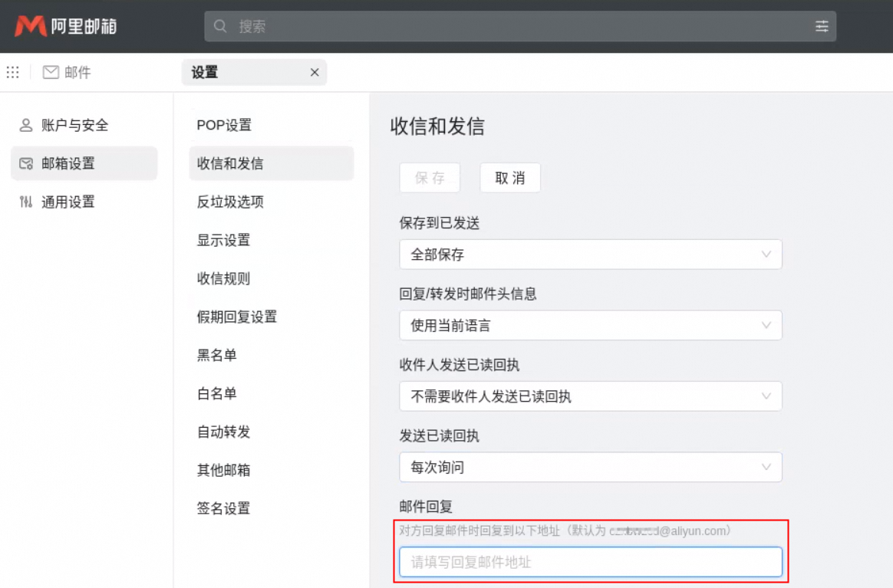Image resolution: width=893 pixels, height=588 pixels.
Task: Open search filter options icon
Action: point(822,27)
